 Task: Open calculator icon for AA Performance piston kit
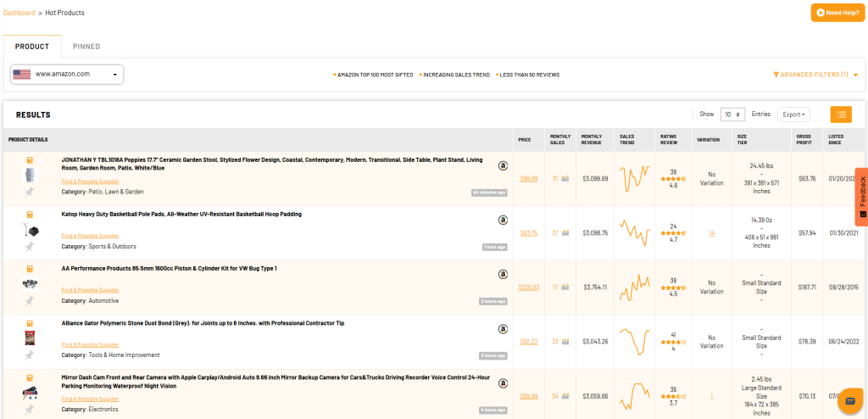(x=30, y=269)
